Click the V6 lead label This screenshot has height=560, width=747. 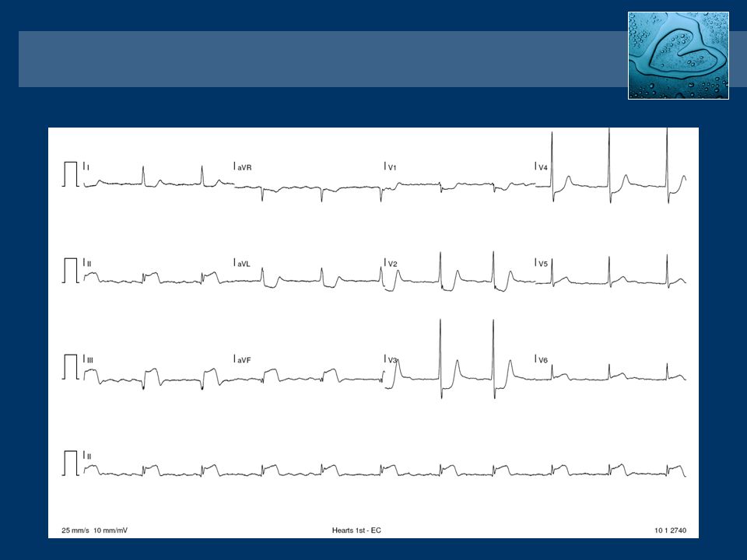coord(543,360)
